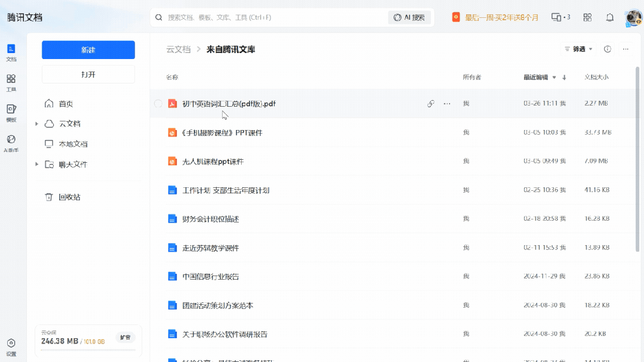This screenshot has height=362, width=644.
Task: Open the 工具 section in left sidebar
Action: click(x=11, y=83)
